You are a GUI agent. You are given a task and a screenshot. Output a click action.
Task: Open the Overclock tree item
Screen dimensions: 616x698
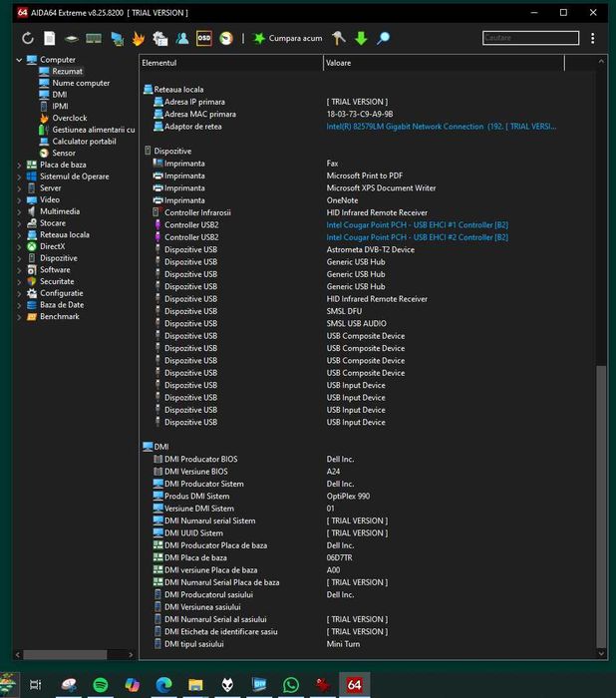click(x=69, y=118)
